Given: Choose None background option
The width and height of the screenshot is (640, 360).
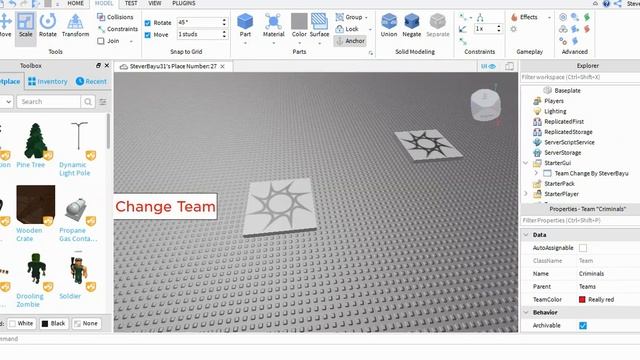Looking at the screenshot, I should pos(86,323).
